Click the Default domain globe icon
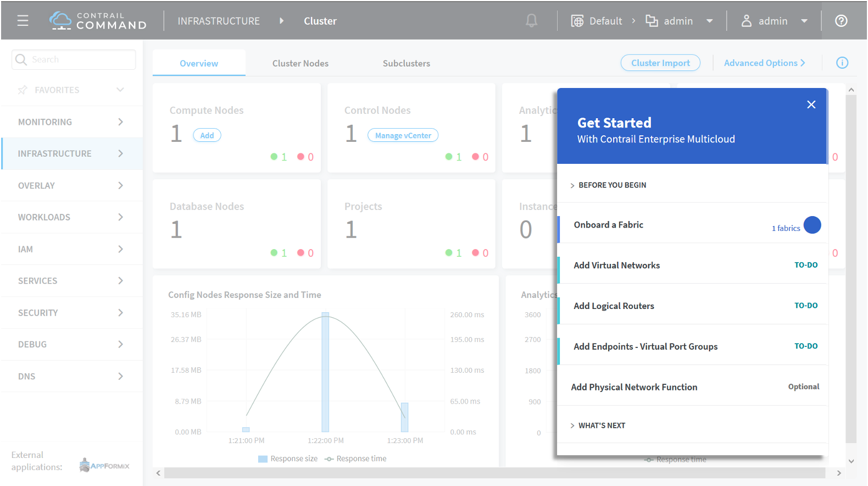868x486 pixels. [577, 21]
